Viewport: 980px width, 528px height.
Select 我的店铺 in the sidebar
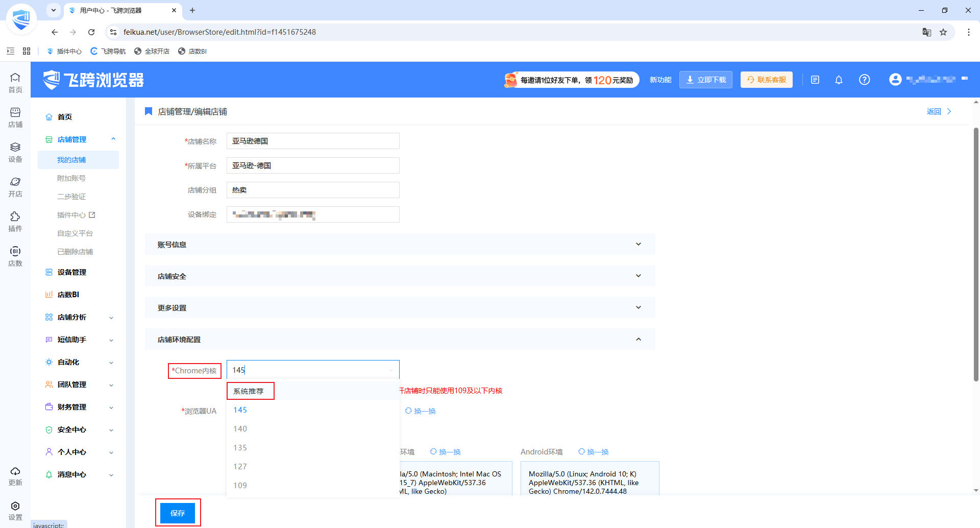pos(78,160)
